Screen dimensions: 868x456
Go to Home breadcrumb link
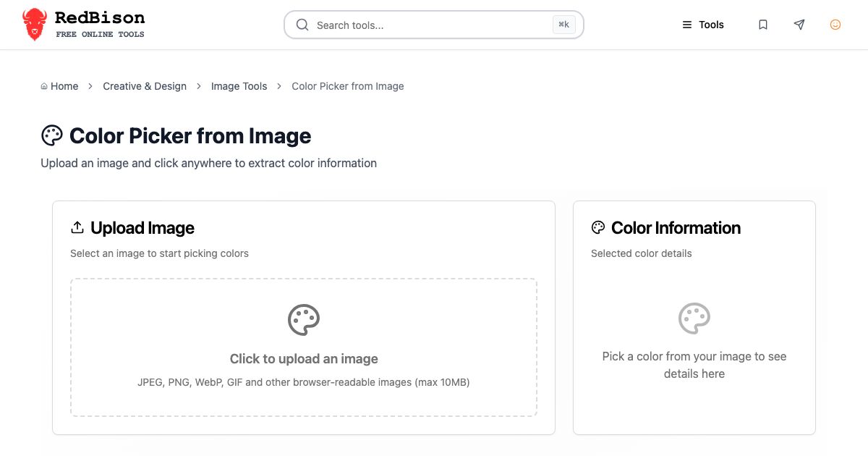64,86
